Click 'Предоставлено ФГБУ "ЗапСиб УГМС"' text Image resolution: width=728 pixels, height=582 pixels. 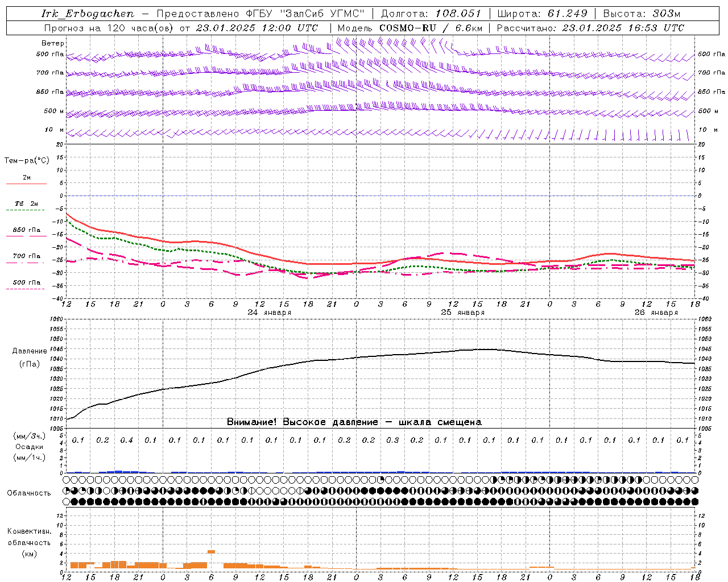[260, 14]
